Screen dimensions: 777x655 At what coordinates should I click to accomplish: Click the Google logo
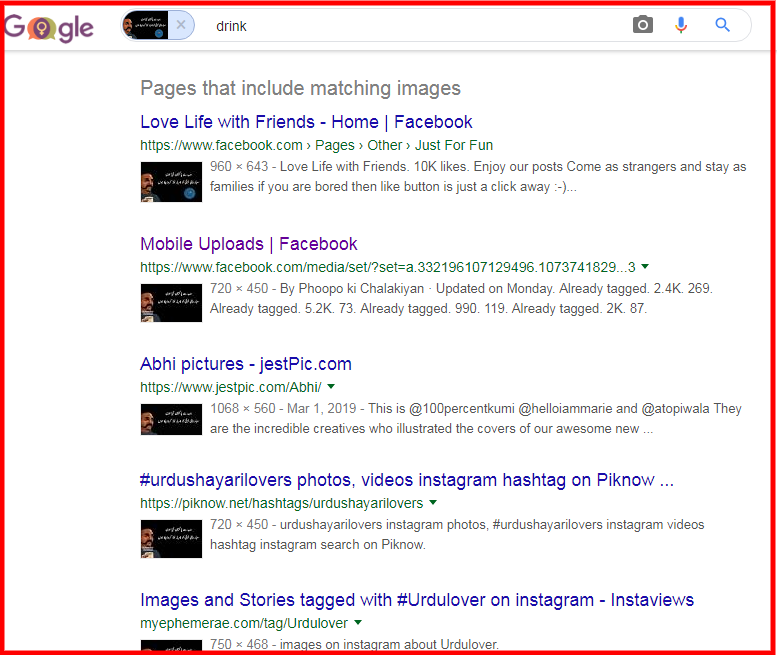(49, 28)
